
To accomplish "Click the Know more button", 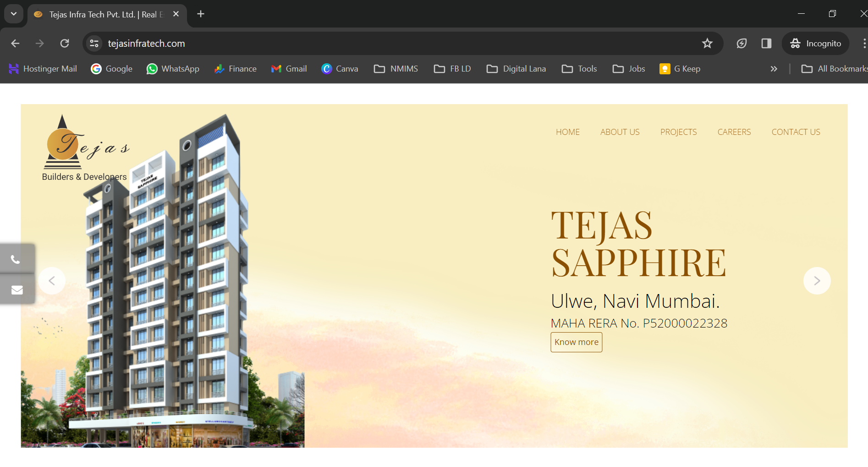I will pos(576,342).
